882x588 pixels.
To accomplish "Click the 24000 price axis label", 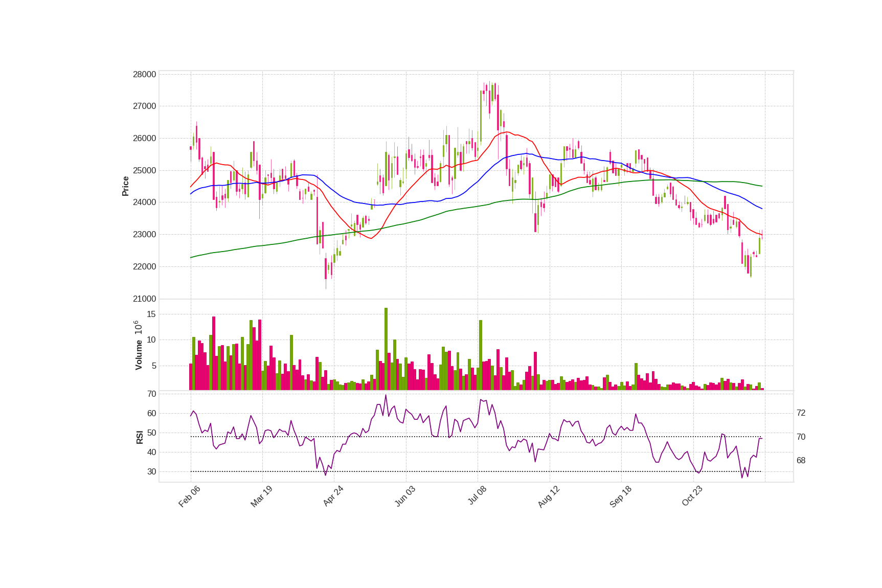I will 144,202.
